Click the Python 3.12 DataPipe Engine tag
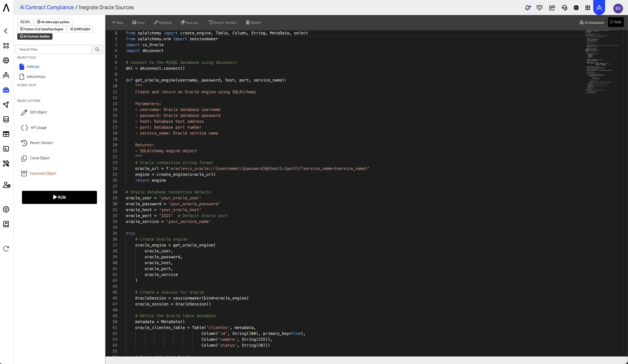Viewport: 628px width, 364px height. (x=42, y=29)
